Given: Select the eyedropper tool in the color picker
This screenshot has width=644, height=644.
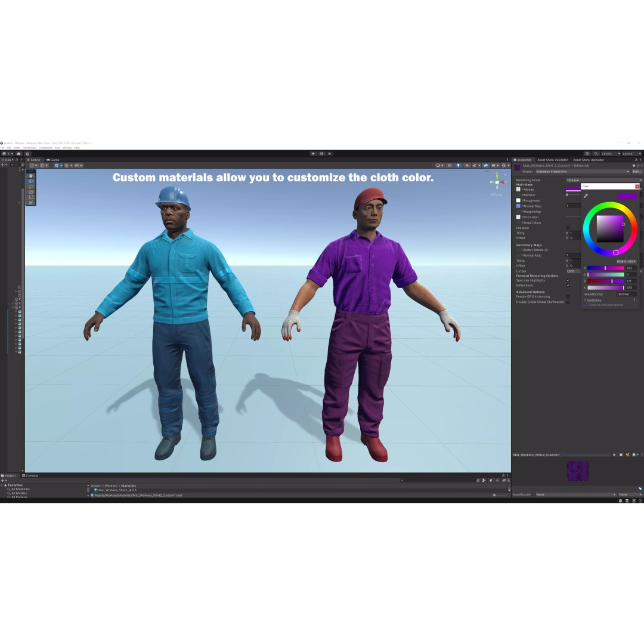Looking at the screenshot, I should (587, 195).
